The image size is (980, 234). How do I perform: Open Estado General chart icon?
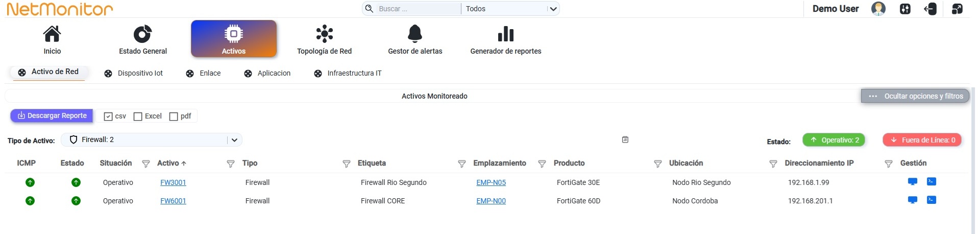[x=142, y=34]
